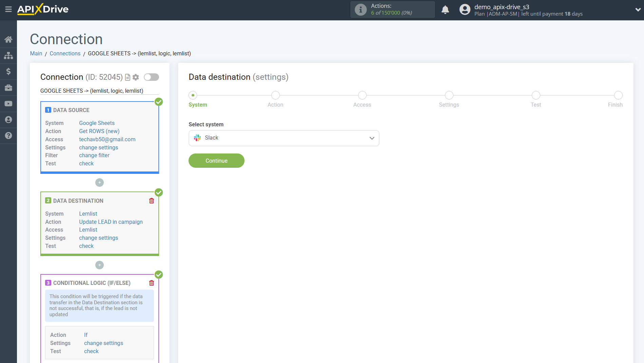Screen dimensions: 644x363
Task: Go to the Finish step
Action: coord(618,95)
